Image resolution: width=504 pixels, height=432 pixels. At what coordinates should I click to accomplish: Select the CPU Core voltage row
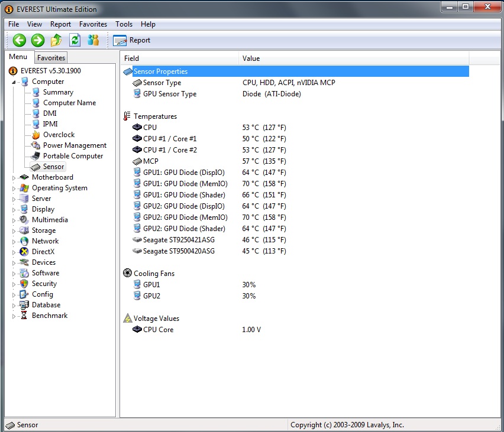coord(296,330)
